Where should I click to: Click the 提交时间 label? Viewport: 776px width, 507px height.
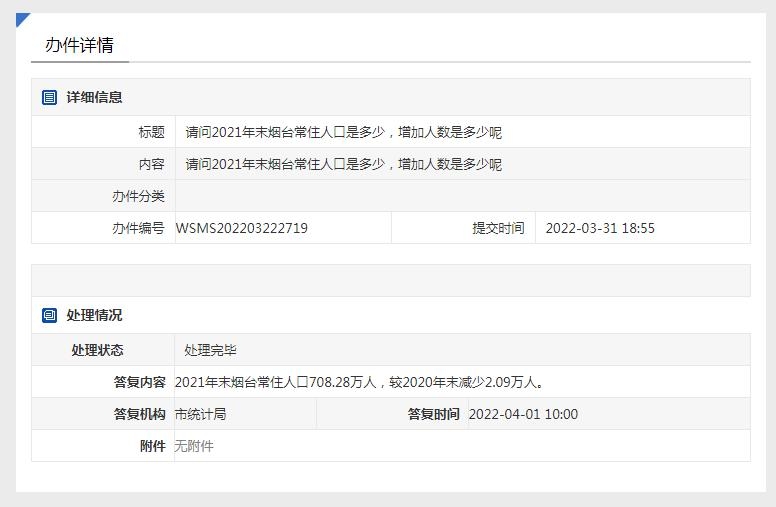[x=498, y=228]
